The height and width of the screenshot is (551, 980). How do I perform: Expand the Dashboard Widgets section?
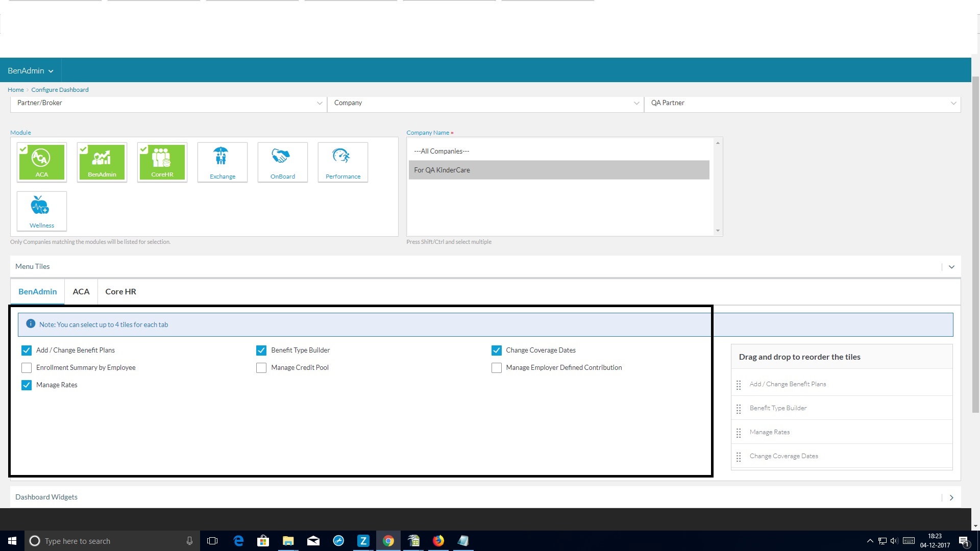point(951,497)
